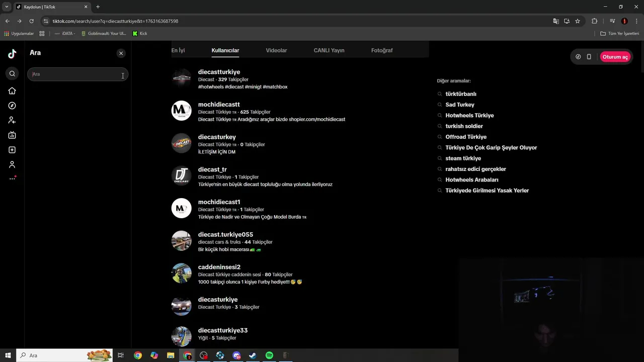
Task: Open the media controls icon in Chrome toolbar
Action: pyautogui.click(x=612, y=21)
